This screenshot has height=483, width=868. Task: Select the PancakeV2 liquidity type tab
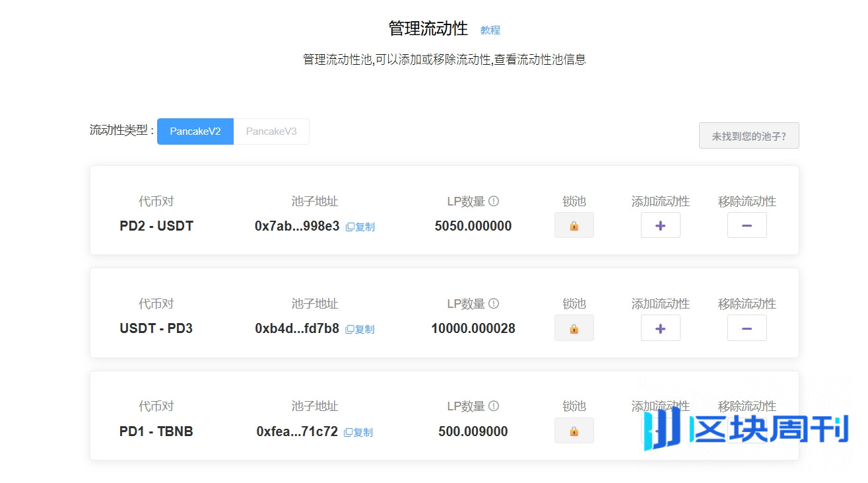point(195,131)
